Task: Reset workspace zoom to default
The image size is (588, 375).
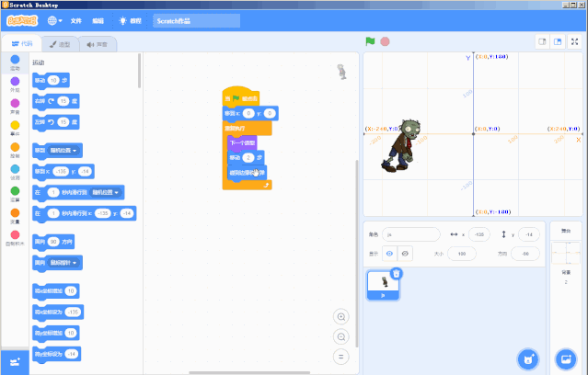Action: pyautogui.click(x=340, y=357)
